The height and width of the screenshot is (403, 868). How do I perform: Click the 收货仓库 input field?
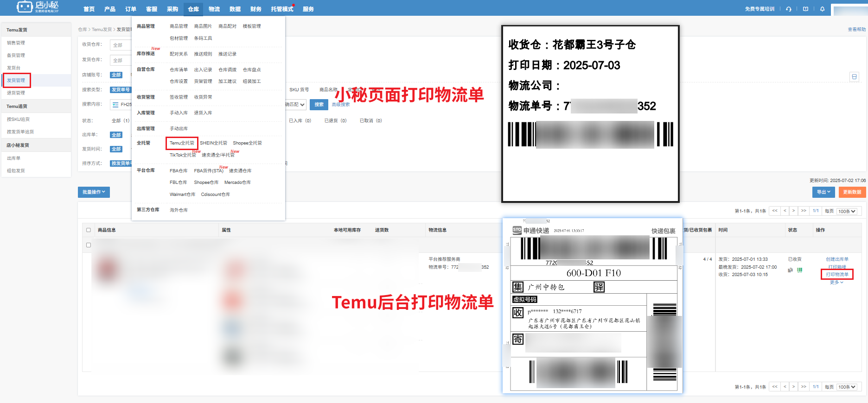pyautogui.click(x=121, y=45)
